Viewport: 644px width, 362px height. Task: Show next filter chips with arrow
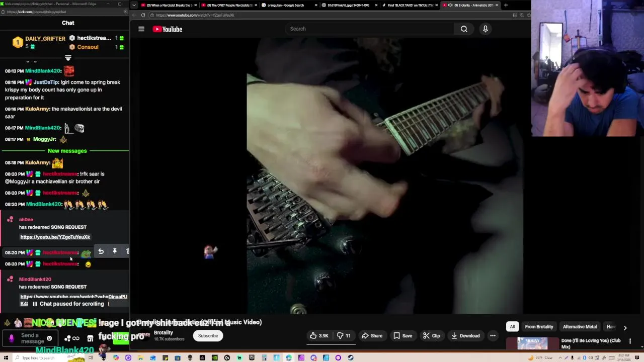tap(625, 327)
